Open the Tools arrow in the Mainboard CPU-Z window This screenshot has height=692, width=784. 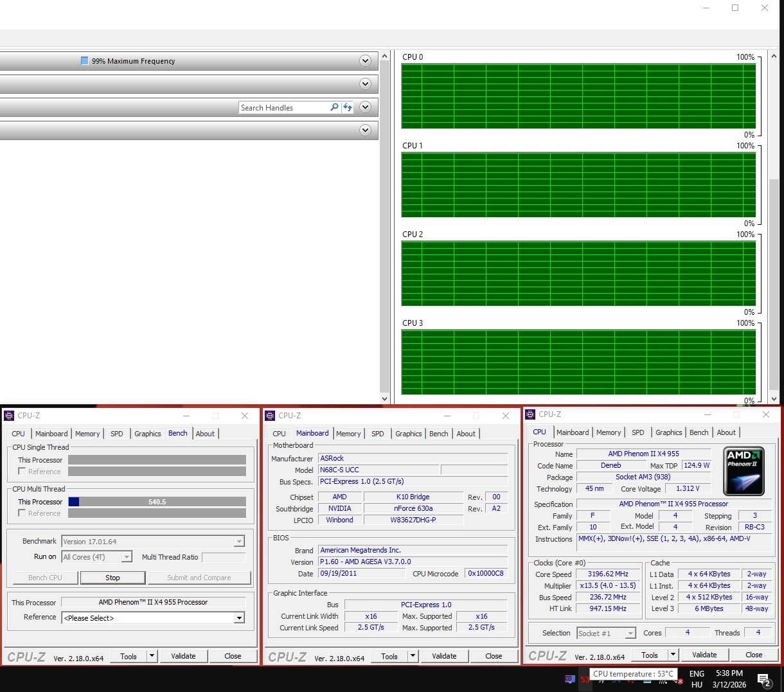413,656
